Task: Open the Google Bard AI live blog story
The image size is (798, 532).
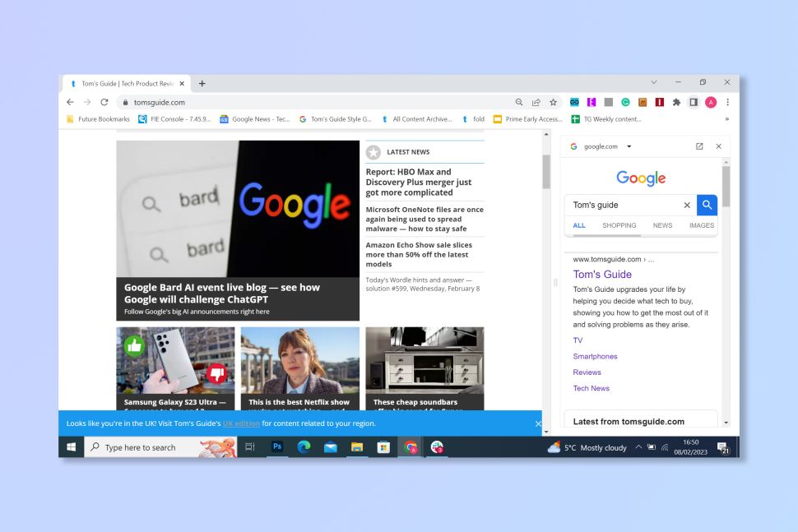Action: point(238,230)
